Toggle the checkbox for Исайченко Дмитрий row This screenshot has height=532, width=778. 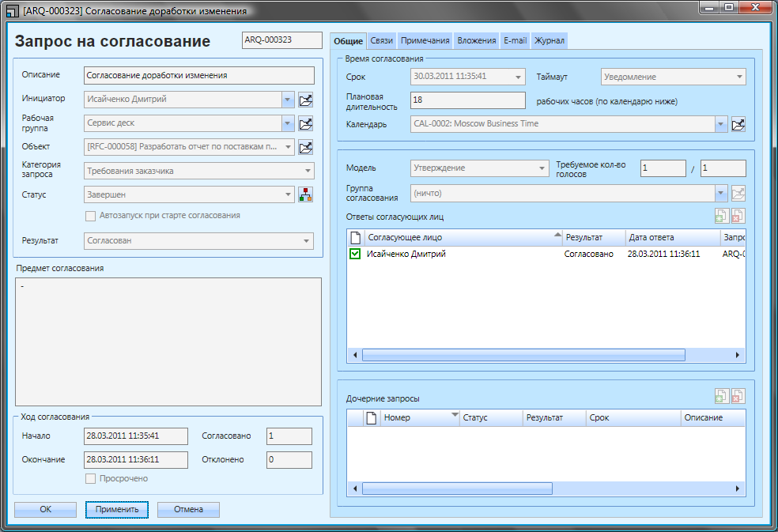coord(355,254)
